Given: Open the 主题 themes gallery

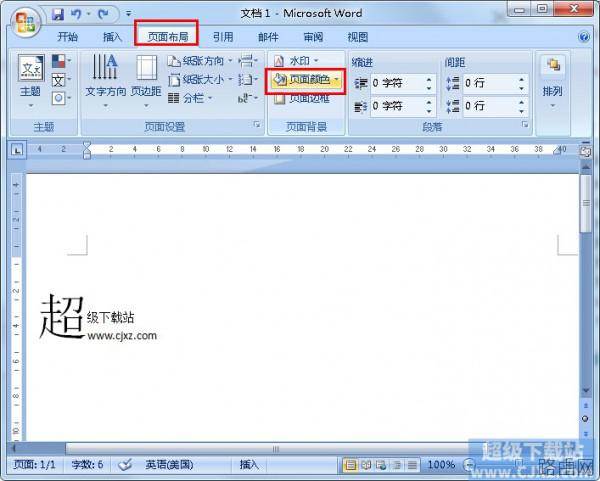Looking at the screenshot, I should (x=31, y=82).
